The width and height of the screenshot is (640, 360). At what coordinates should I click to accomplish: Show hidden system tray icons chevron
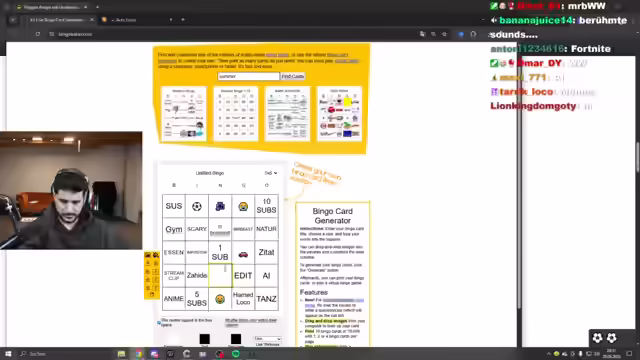[549, 354]
